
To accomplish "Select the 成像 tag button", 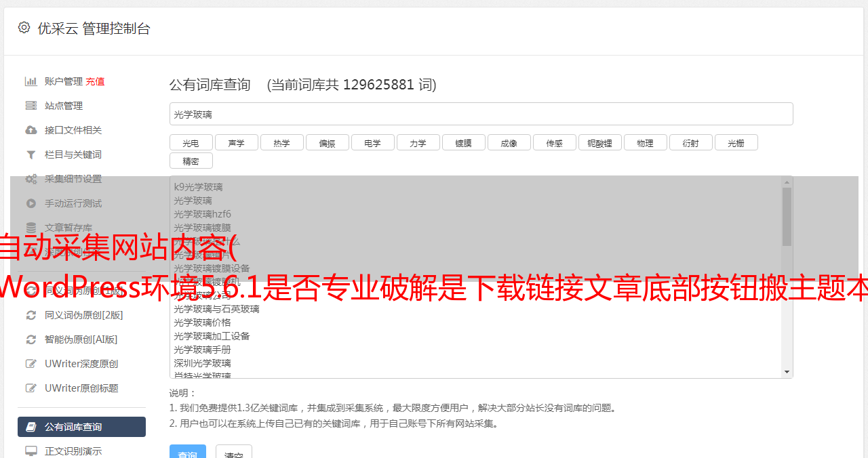I will (509, 142).
